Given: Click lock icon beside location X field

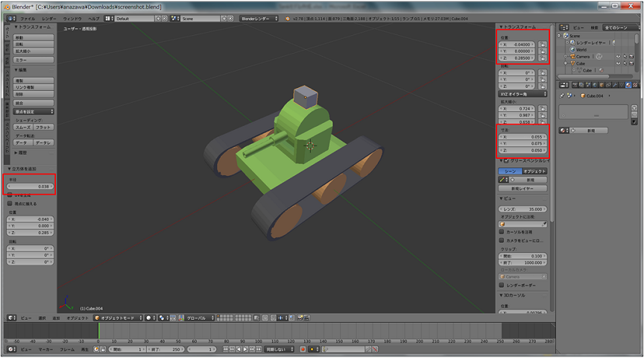Looking at the screenshot, I should pyautogui.click(x=543, y=44).
